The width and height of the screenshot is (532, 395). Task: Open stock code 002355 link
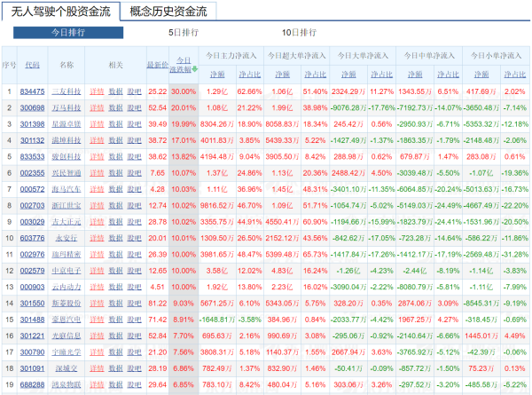[x=32, y=173]
